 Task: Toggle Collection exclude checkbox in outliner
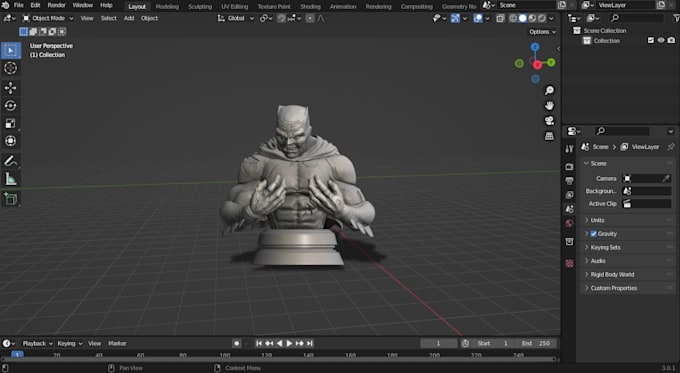651,40
